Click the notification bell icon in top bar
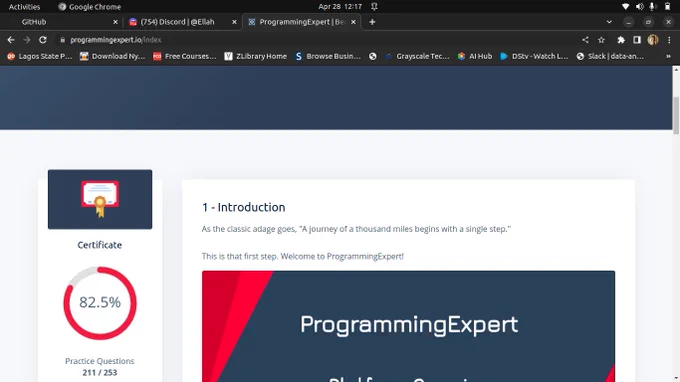The image size is (680, 382). coord(374,7)
